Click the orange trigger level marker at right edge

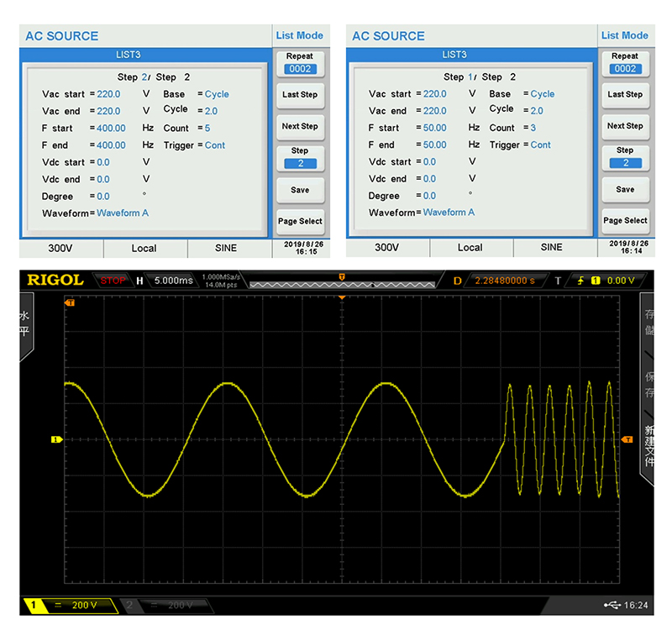(627, 439)
